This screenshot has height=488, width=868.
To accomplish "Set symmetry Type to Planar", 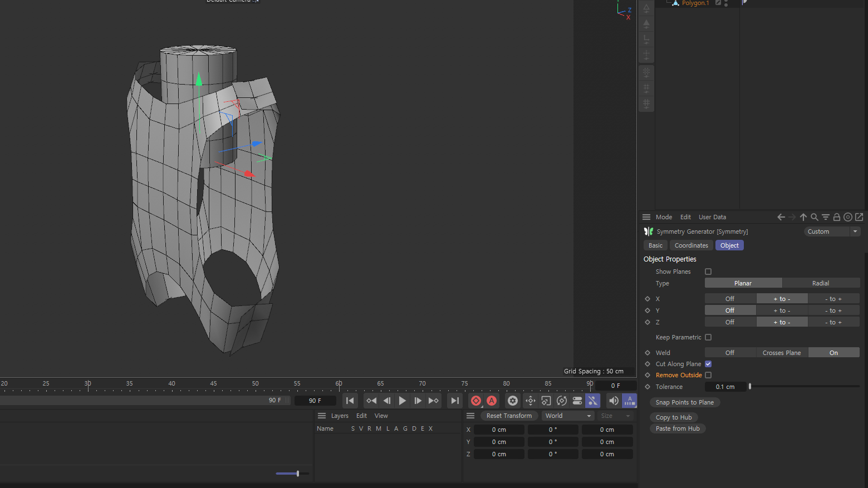I will (743, 283).
